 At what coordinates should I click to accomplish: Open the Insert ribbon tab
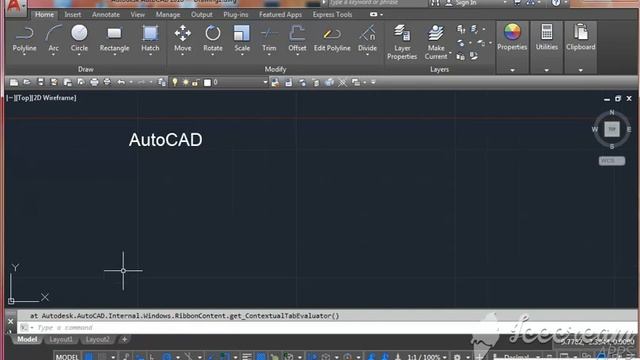73,14
